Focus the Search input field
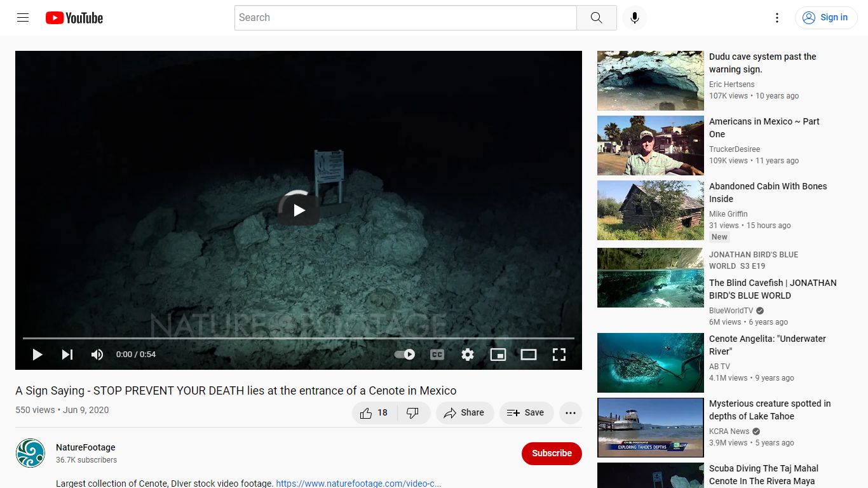 tap(405, 18)
